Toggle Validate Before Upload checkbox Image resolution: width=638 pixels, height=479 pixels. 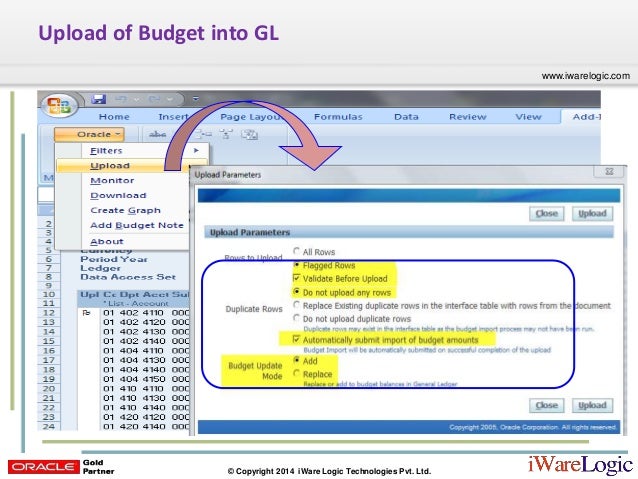tap(297, 278)
